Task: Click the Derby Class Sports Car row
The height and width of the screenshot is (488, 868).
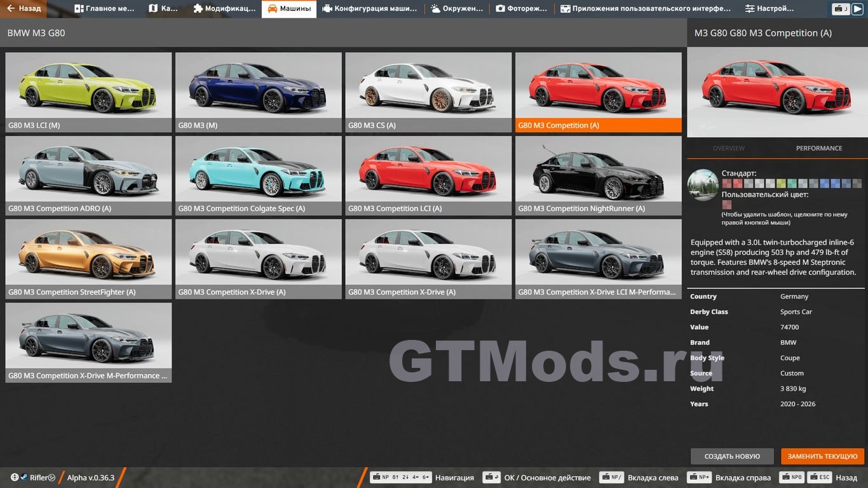Action: click(x=777, y=312)
